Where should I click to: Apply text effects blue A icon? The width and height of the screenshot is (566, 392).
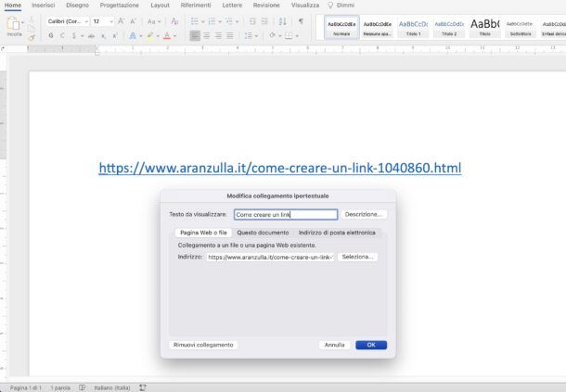point(133,36)
